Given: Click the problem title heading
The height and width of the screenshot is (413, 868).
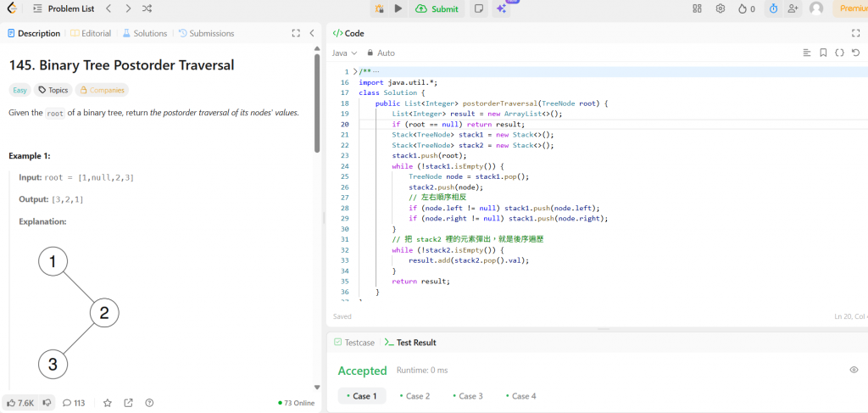Looking at the screenshot, I should pyautogui.click(x=122, y=65).
